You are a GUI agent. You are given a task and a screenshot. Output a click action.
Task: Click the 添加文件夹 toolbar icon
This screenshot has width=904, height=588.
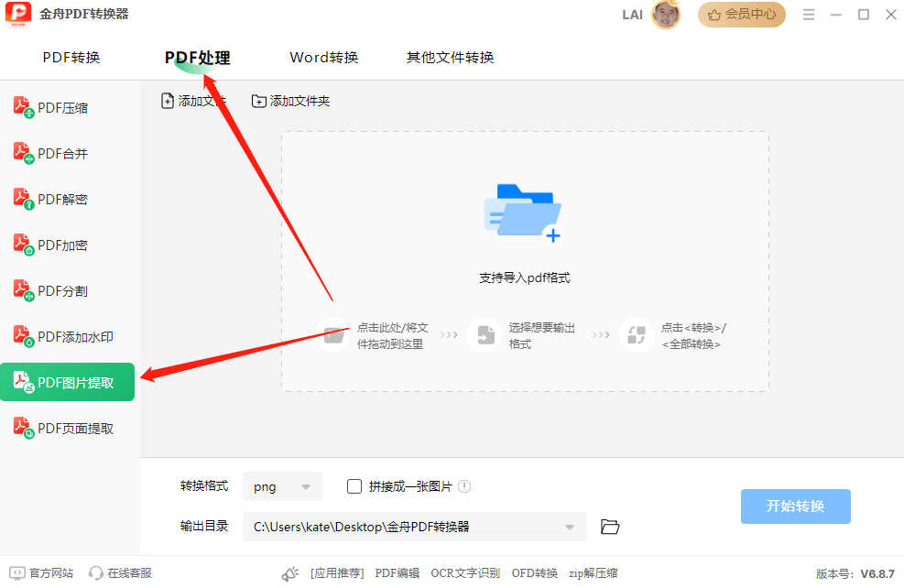289,101
